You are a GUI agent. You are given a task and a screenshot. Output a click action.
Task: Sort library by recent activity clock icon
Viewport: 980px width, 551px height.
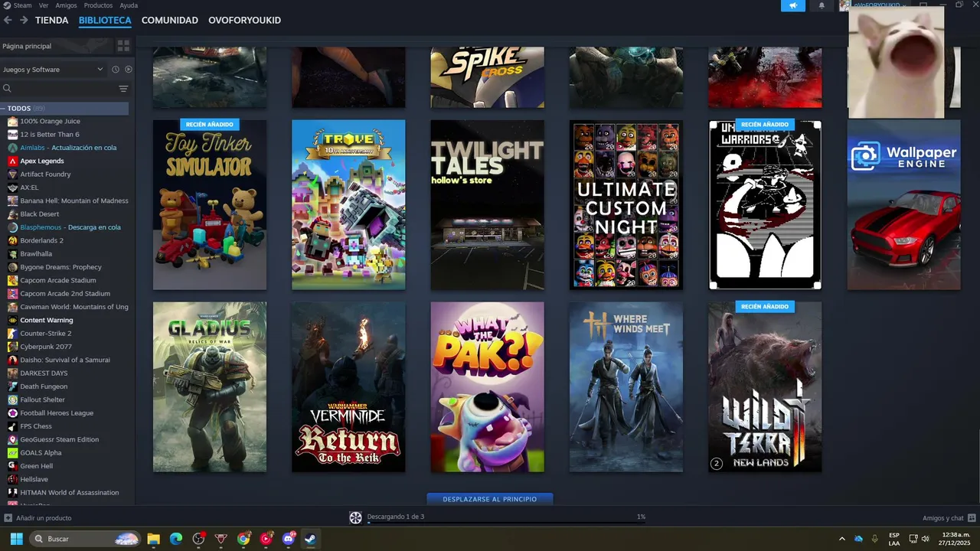pos(116,70)
